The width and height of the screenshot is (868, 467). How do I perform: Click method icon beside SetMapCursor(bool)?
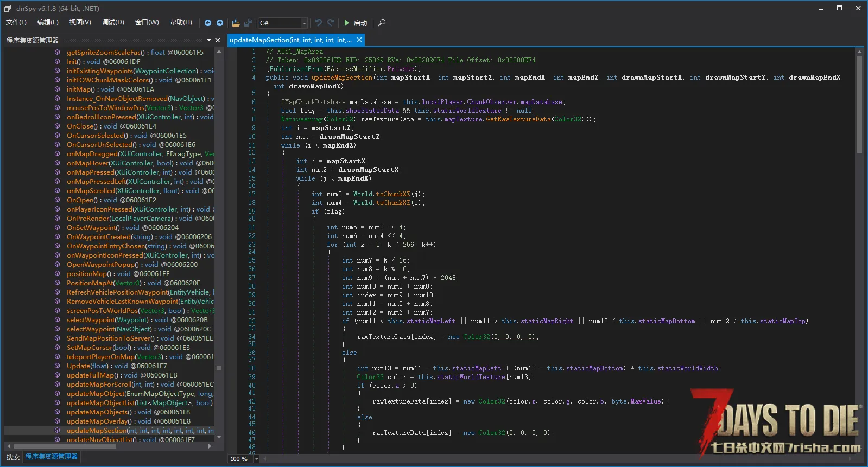coord(57,347)
